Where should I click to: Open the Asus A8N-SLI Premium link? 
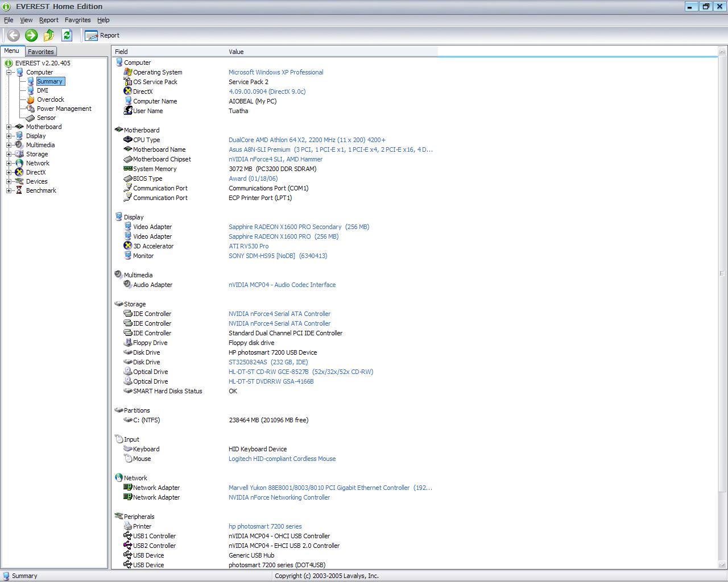tap(330, 149)
